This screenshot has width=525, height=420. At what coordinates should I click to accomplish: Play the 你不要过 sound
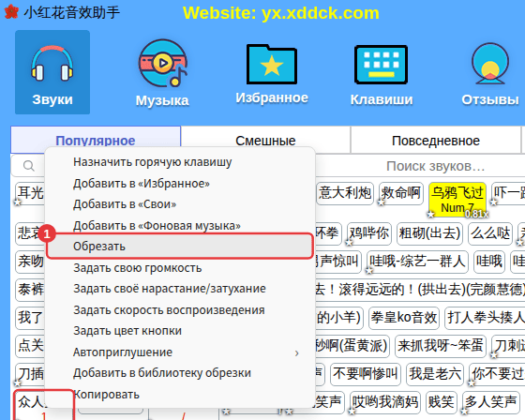[x=497, y=374]
